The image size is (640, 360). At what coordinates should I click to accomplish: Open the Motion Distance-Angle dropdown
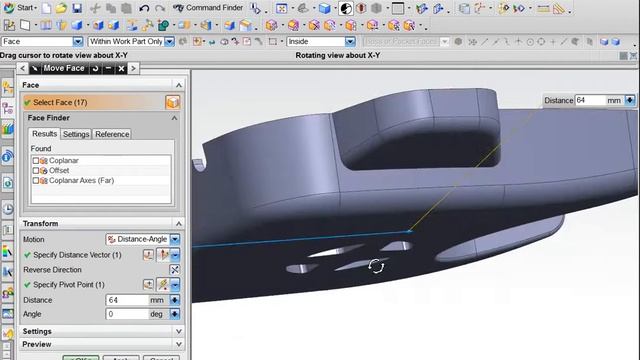[x=175, y=239]
